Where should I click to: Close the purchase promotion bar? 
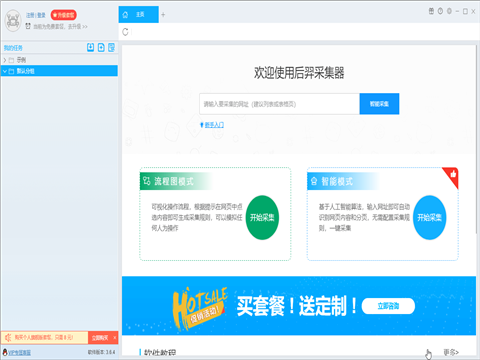[115, 338]
